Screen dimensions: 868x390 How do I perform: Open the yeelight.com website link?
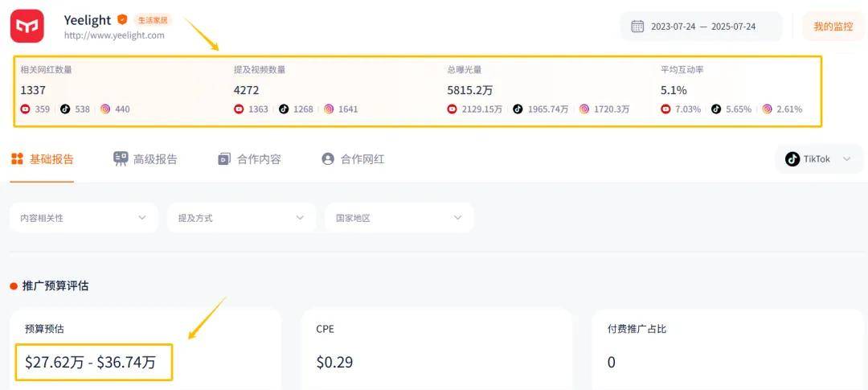coord(114,35)
